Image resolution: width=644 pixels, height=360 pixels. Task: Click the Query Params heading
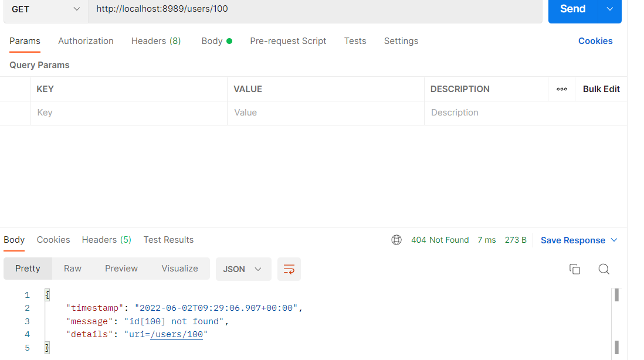click(39, 65)
